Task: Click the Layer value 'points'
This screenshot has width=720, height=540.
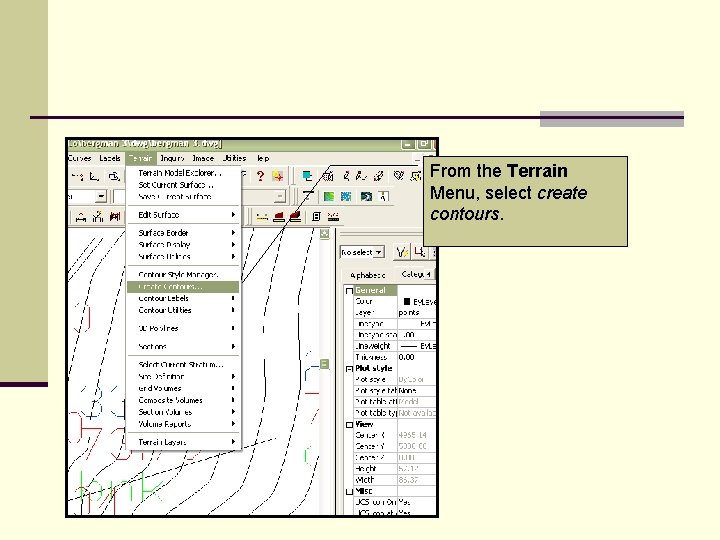Action: pyautogui.click(x=409, y=313)
